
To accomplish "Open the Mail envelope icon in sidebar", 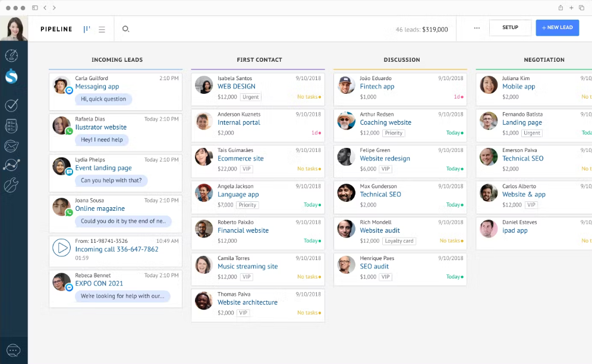I will tap(11, 146).
